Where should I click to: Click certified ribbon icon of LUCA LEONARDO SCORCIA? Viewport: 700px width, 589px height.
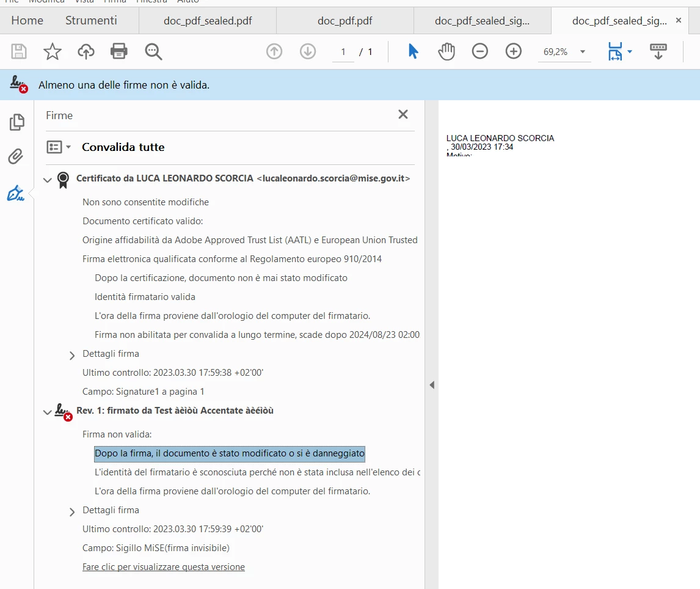point(63,180)
